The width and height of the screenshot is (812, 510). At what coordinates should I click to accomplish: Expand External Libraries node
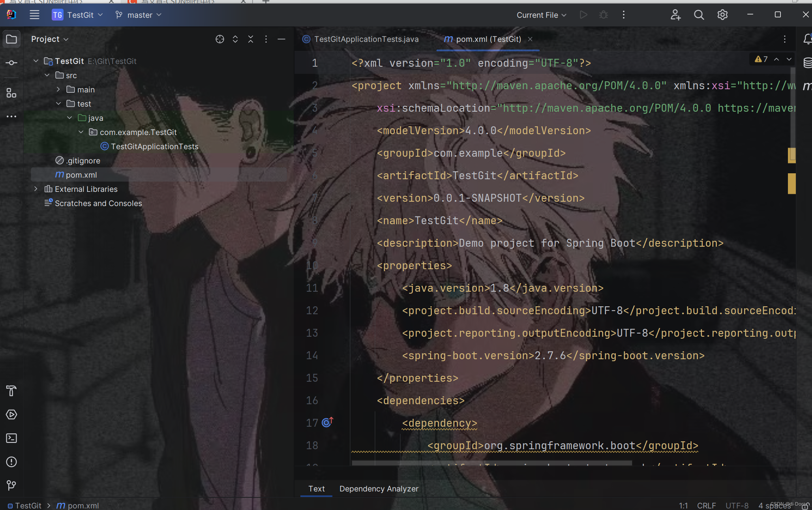[x=36, y=189]
